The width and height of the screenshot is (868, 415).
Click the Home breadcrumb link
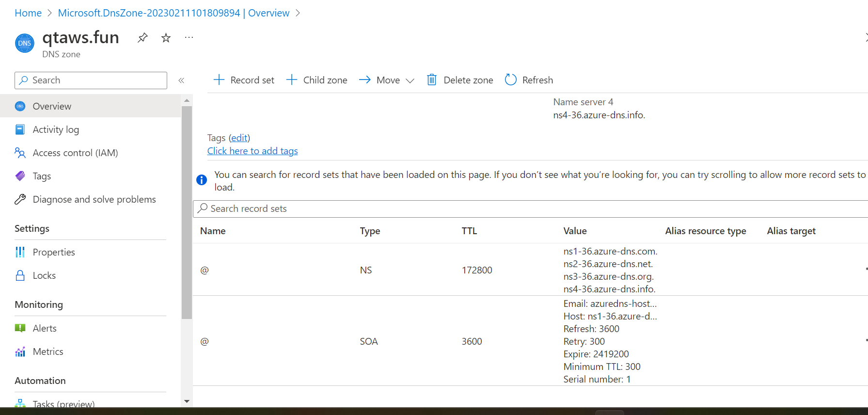[x=28, y=13]
